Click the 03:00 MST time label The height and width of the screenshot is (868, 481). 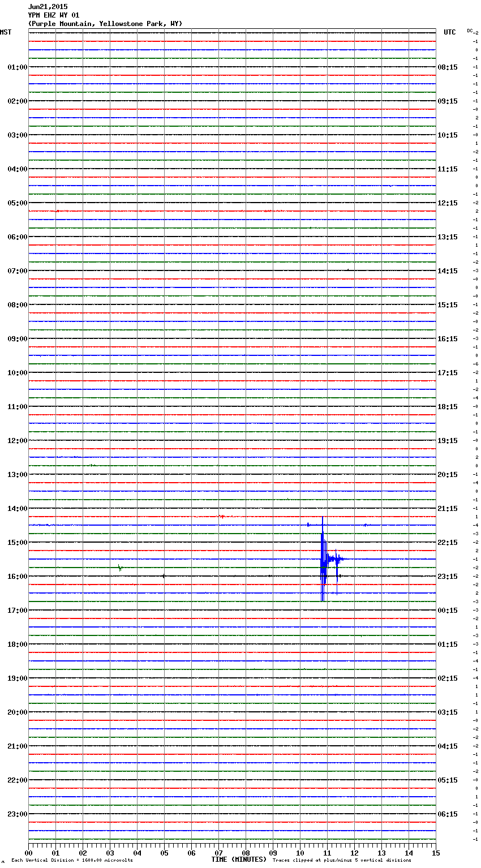[x=18, y=135]
